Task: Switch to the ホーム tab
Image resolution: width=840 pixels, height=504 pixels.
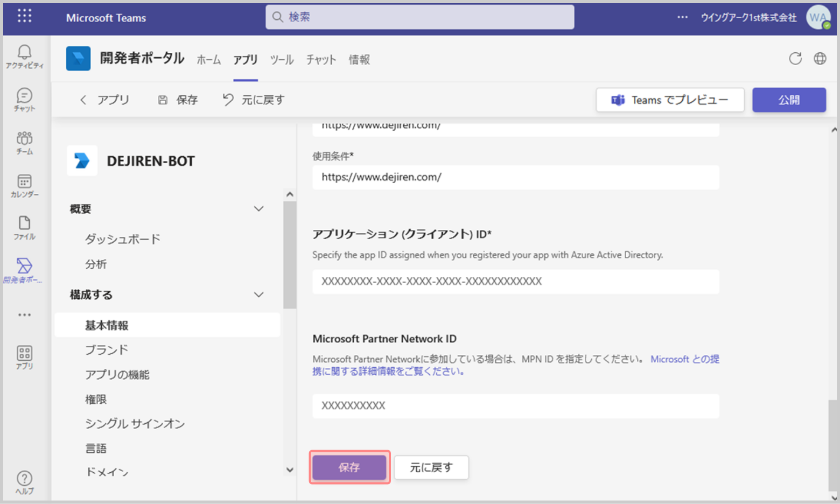Action: pyautogui.click(x=208, y=60)
